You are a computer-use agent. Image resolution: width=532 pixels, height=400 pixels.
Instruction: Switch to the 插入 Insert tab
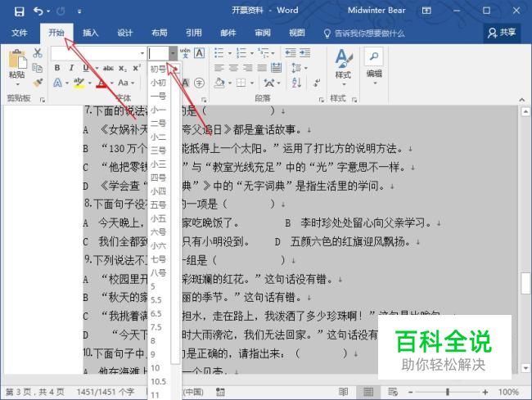pos(90,33)
